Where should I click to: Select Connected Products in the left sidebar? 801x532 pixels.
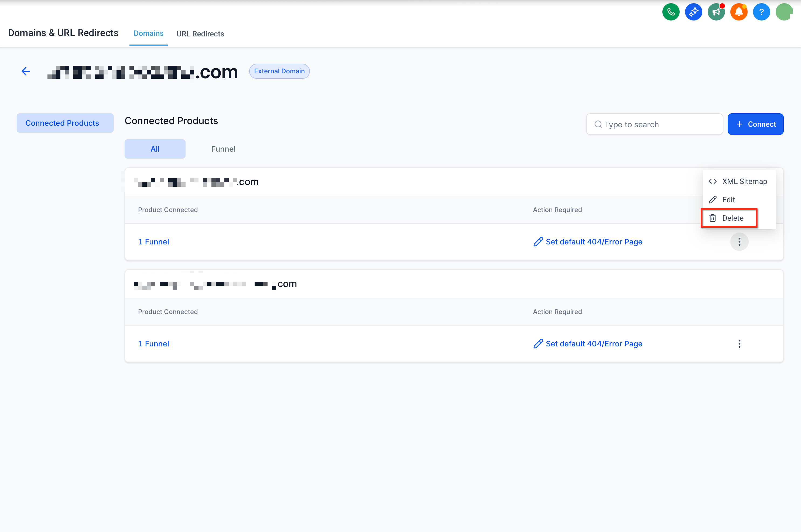click(x=65, y=123)
